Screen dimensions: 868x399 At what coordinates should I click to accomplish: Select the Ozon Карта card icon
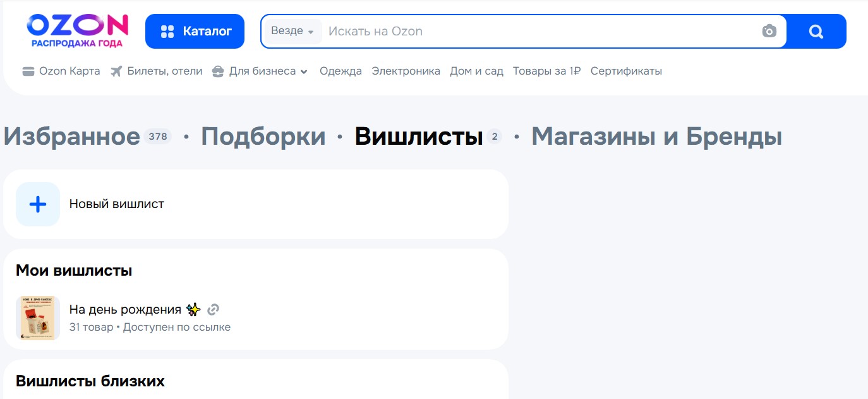coord(28,71)
